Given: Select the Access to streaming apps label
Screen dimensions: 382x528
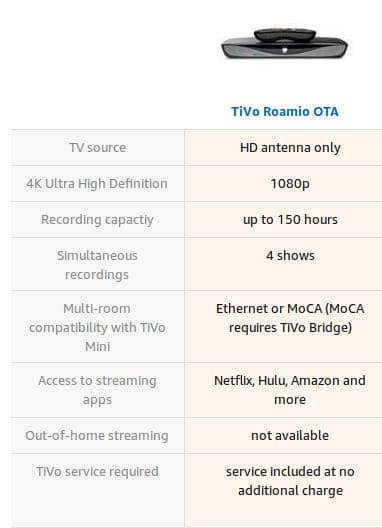Looking at the screenshot, I should (x=97, y=390).
